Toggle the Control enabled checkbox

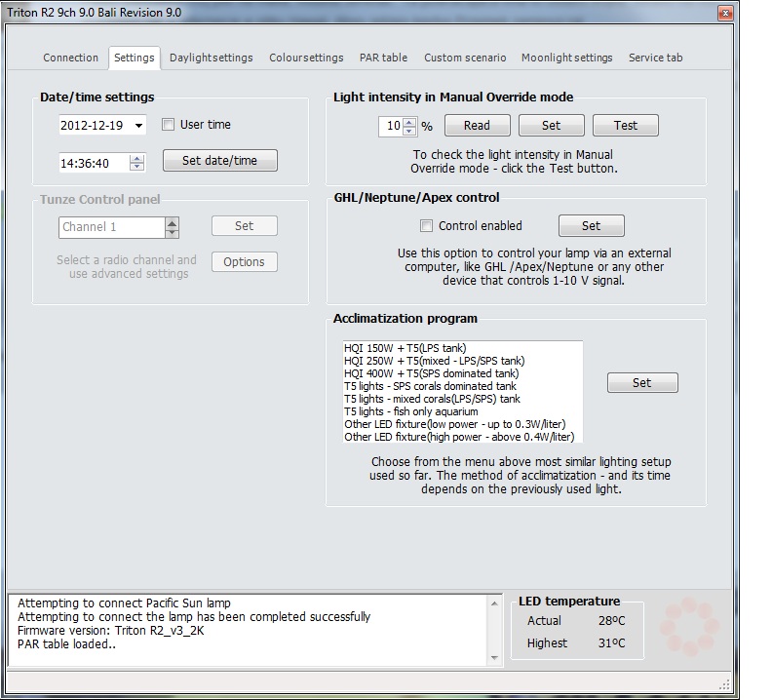(x=426, y=226)
